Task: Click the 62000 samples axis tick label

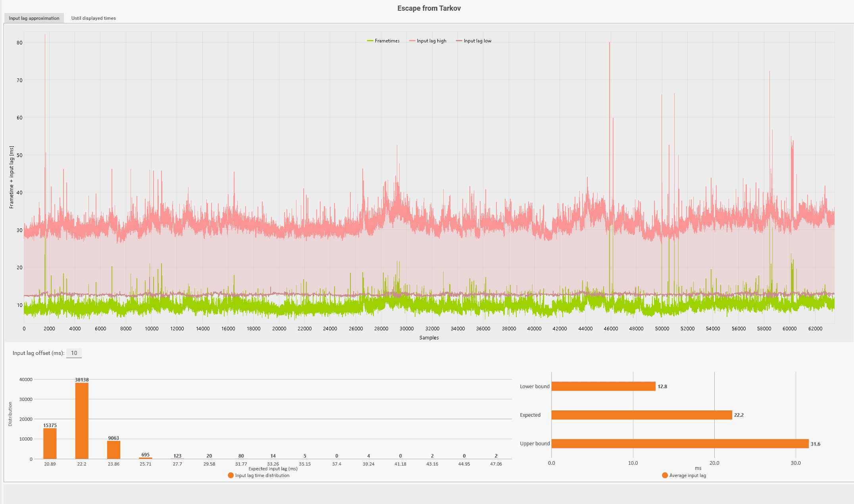Action: (x=815, y=329)
